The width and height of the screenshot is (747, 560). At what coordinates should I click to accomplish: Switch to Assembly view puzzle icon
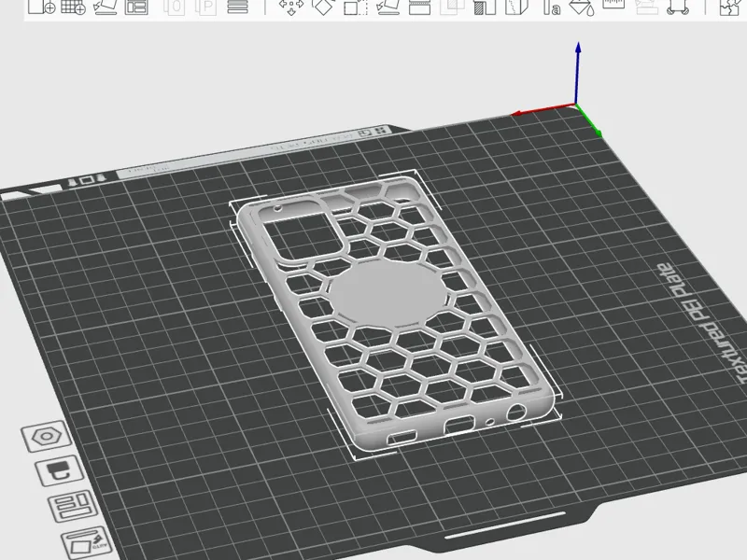pos(729,7)
